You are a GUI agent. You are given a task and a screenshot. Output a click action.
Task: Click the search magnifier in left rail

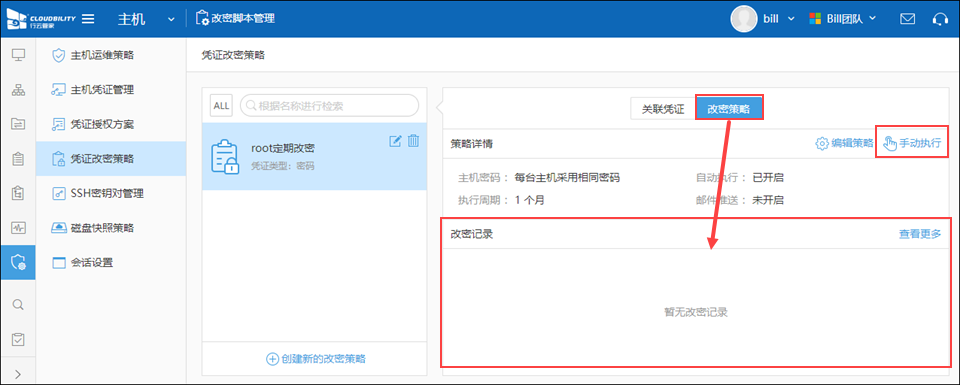pyautogui.click(x=18, y=304)
